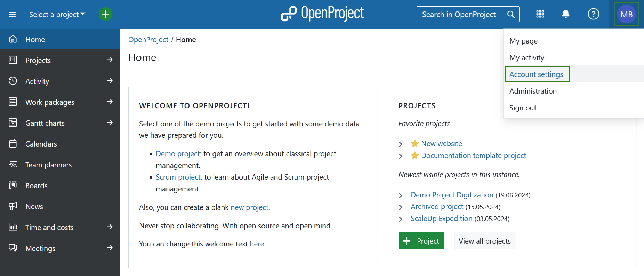Expand the Activity submenu arrow
Viewport: 644px width, 276px height.
(110, 81)
